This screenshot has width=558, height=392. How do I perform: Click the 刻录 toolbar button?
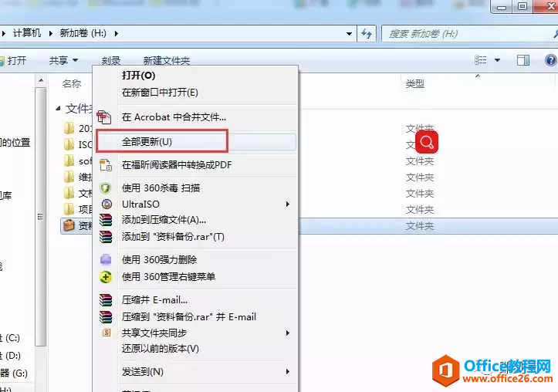pos(110,60)
